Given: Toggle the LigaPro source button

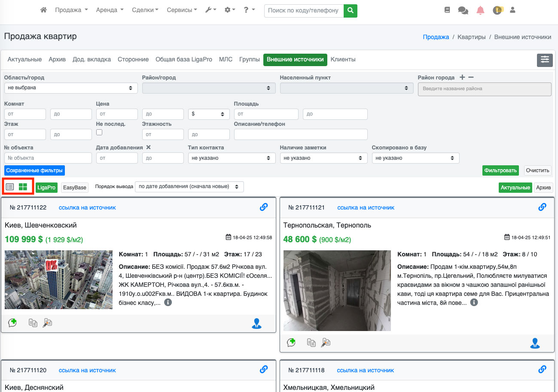Looking at the screenshot, I should point(46,187).
